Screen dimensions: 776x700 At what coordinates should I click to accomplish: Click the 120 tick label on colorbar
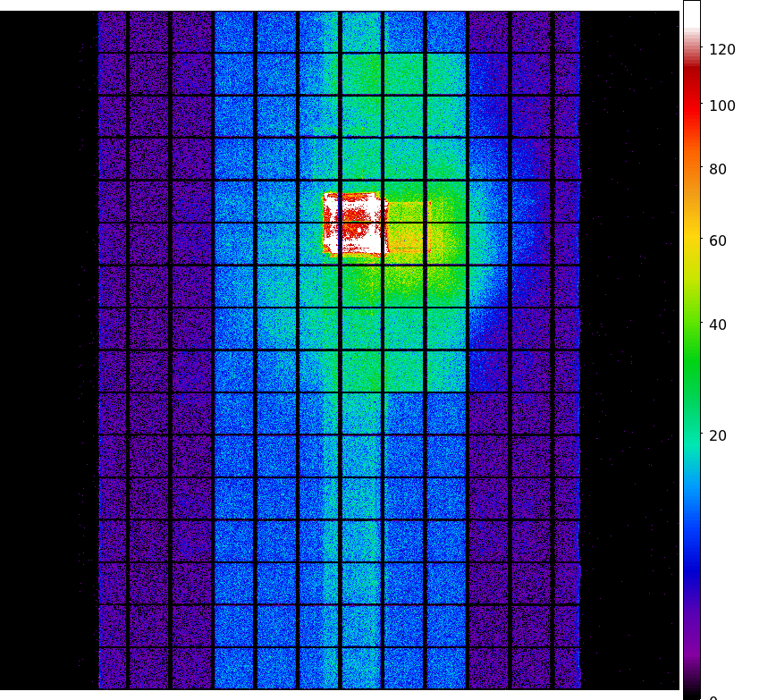point(721,50)
